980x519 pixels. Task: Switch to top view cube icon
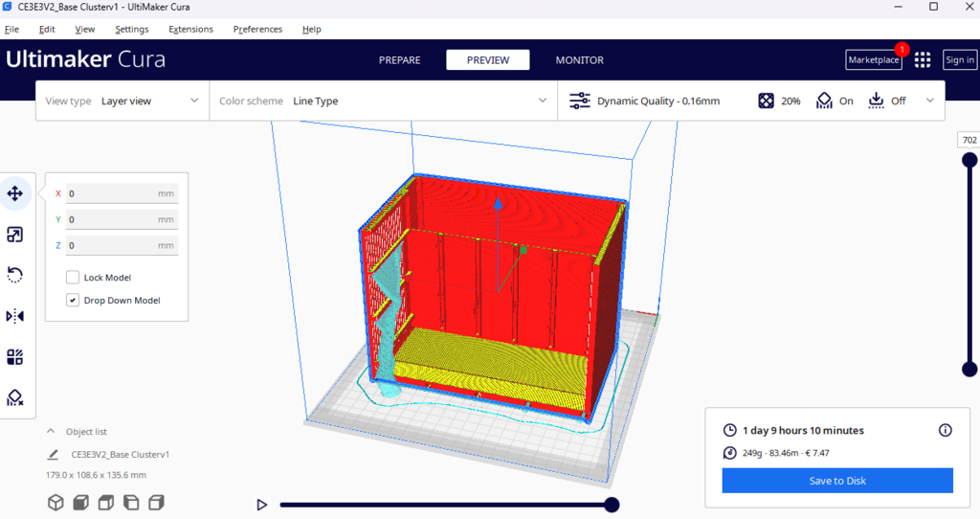105,502
